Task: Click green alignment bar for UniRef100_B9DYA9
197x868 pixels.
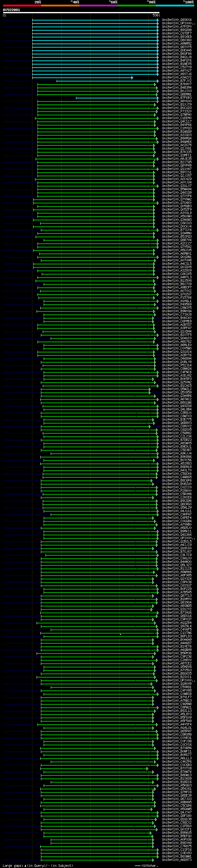Action: click(x=102, y=843)
